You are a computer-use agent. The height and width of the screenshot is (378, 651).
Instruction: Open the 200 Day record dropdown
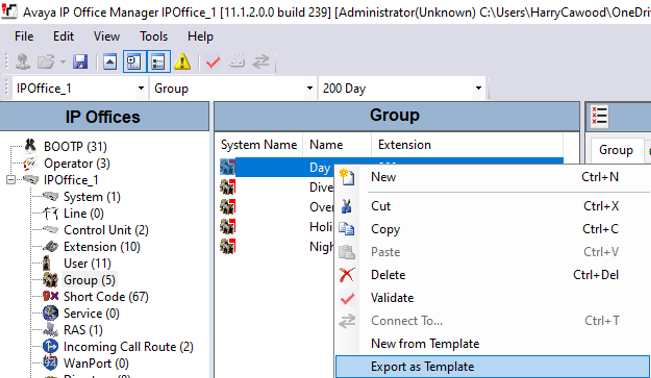pyautogui.click(x=478, y=88)
